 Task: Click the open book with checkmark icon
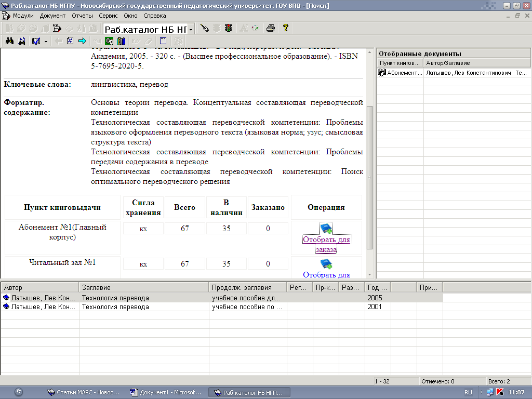pyautogui.click(x=36, y=41)
